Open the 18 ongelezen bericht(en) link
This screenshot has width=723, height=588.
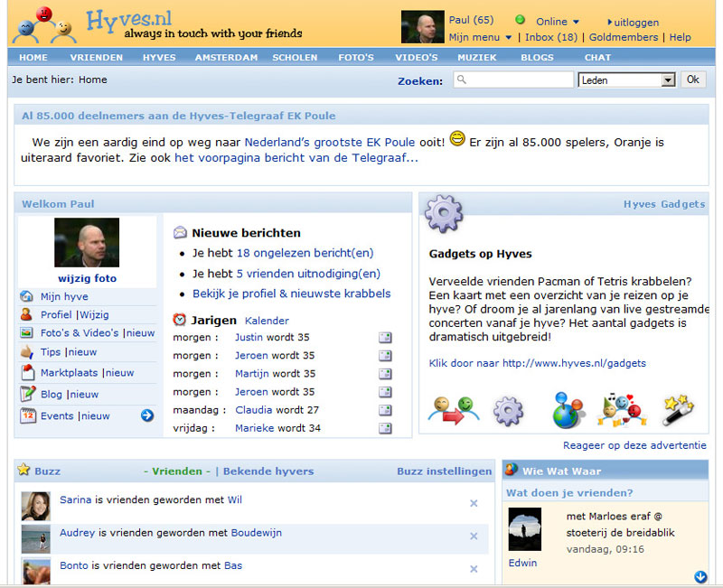pos(305,253)
